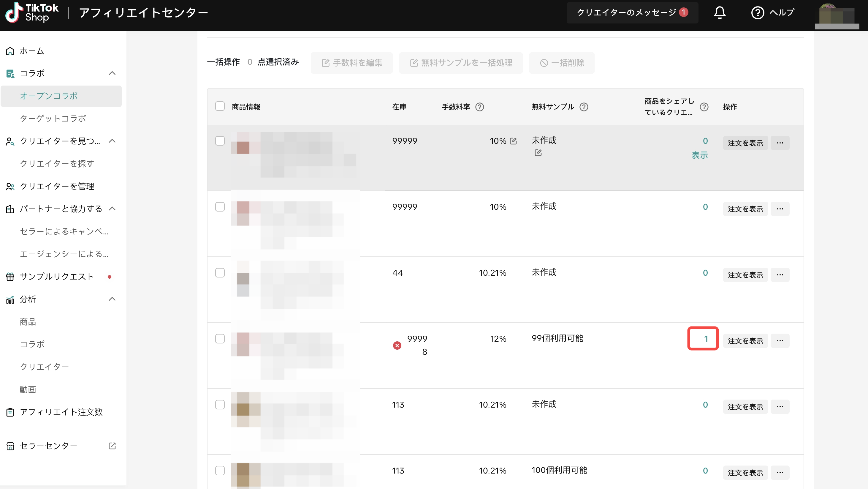Open the notifications bell

point(719,13)
